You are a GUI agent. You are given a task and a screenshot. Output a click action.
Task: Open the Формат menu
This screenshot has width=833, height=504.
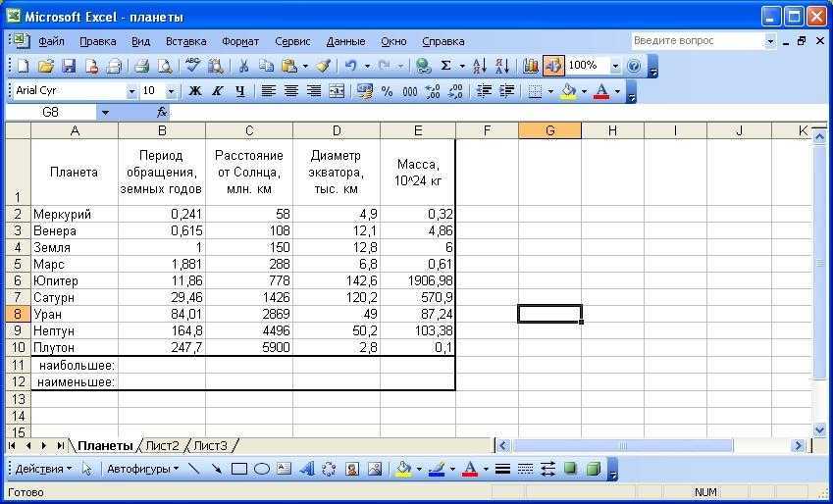click(x=240, y=41)
